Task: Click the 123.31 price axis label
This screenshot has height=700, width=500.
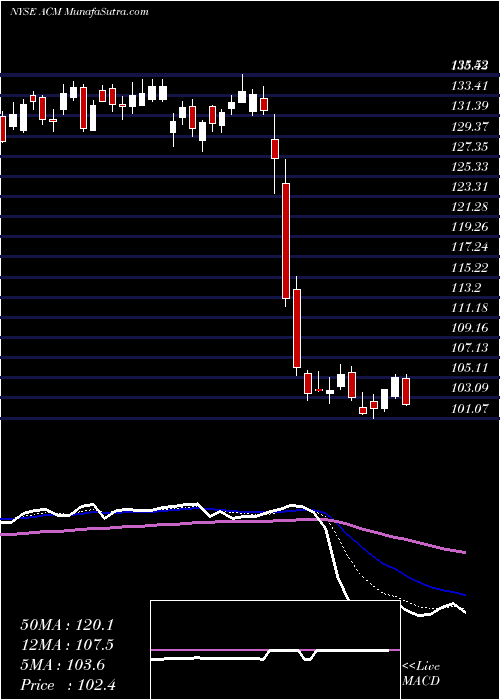Action: [470, 187]
